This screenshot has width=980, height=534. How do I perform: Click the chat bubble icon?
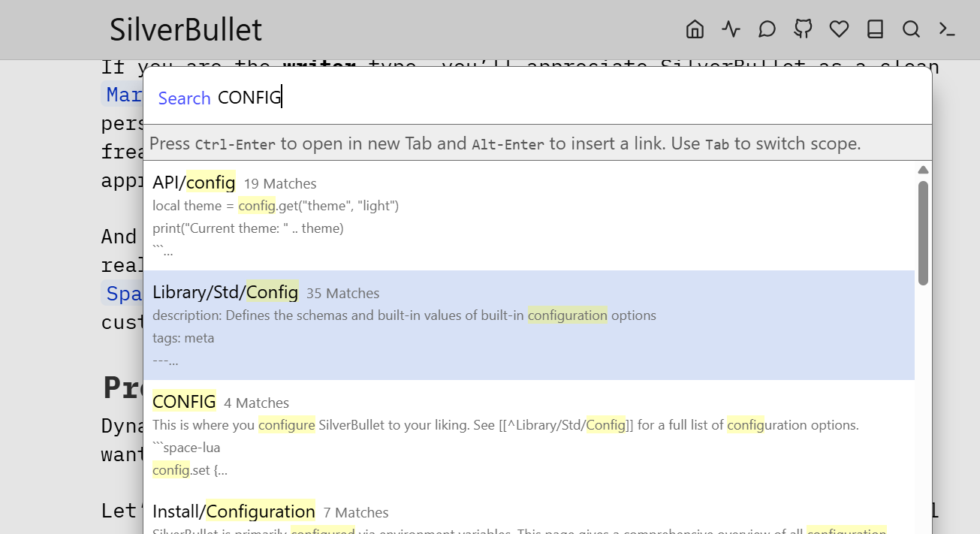(767, 29)
